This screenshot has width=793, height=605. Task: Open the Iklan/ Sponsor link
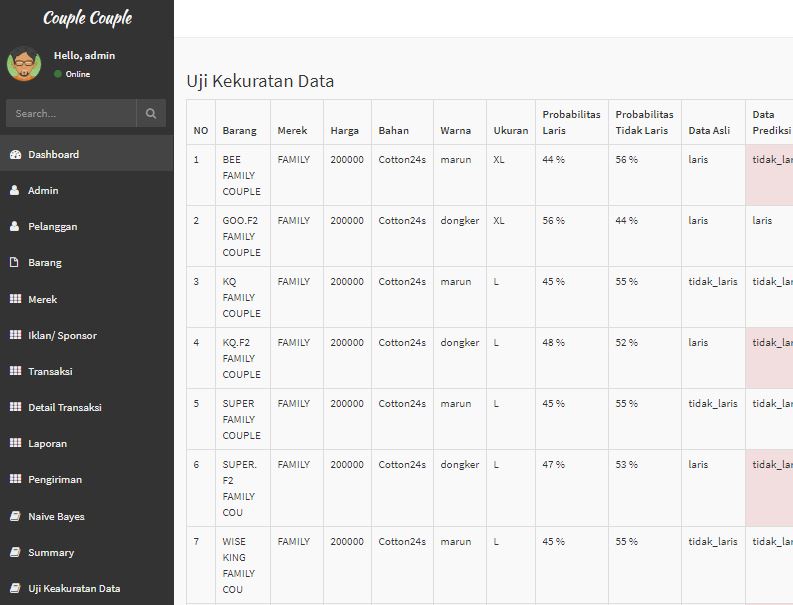tap(86, 334)
